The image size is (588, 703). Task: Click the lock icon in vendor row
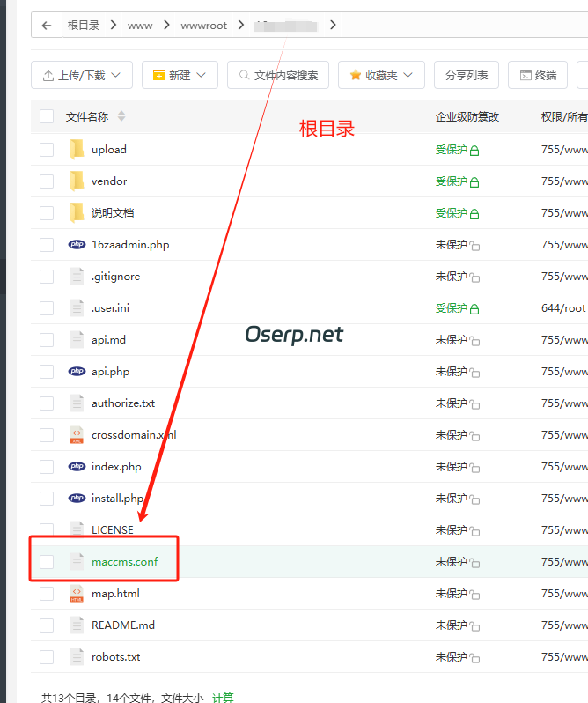(474, 182)
